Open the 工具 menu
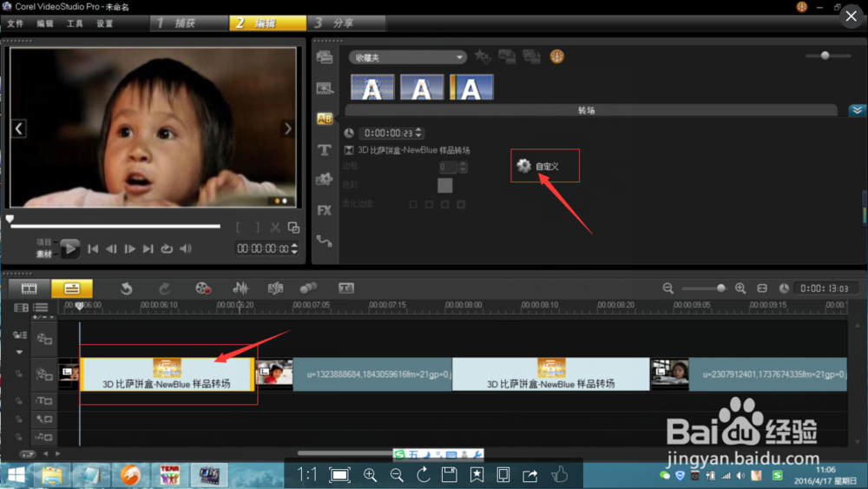868x489 pixels. click(75, 23)
